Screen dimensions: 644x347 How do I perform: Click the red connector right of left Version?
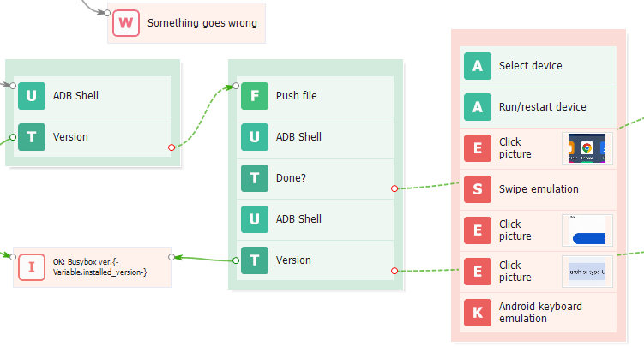tap(172, 147)
